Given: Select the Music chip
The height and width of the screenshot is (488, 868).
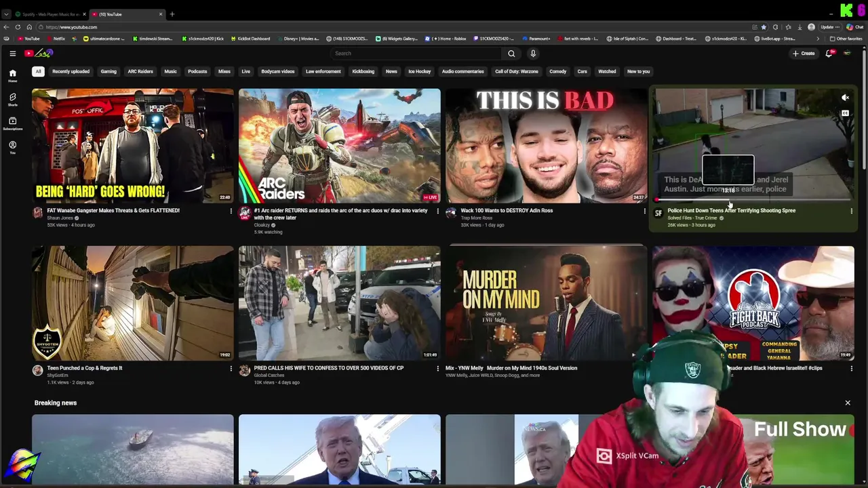Looking at the screenshot, I should [x=170, y=71].
